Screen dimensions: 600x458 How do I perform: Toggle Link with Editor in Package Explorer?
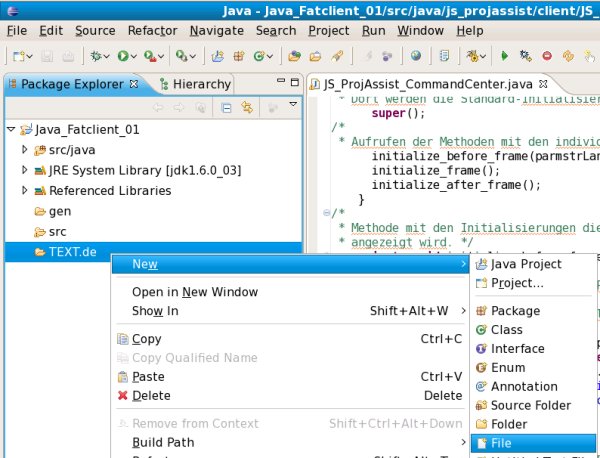pos(245,106)
